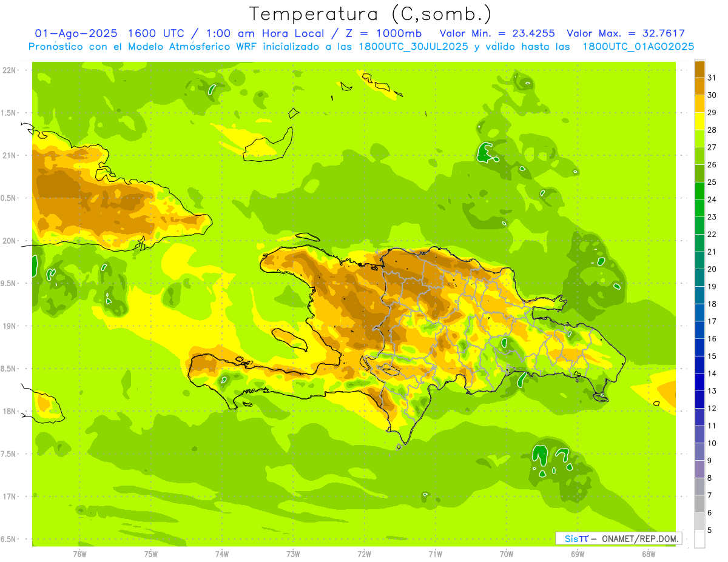
Task: Click the green legend swatch between 24 and 25
Action: (699, 190)
